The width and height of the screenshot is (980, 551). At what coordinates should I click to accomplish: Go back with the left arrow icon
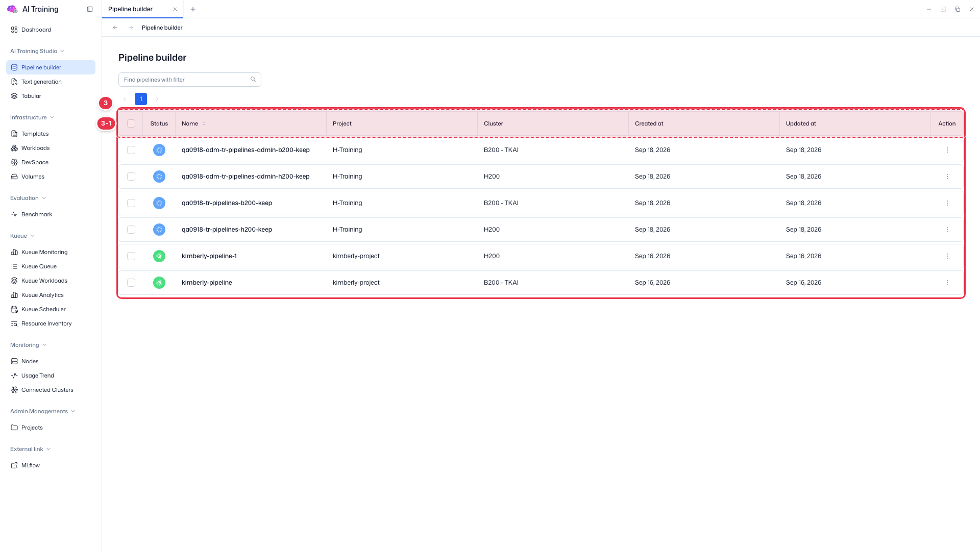[115, 28]
